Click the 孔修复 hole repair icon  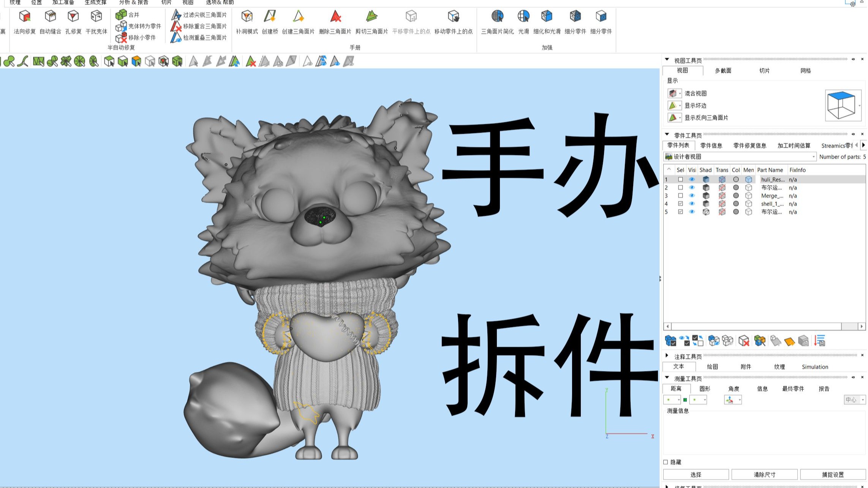(x=73, y=17)
